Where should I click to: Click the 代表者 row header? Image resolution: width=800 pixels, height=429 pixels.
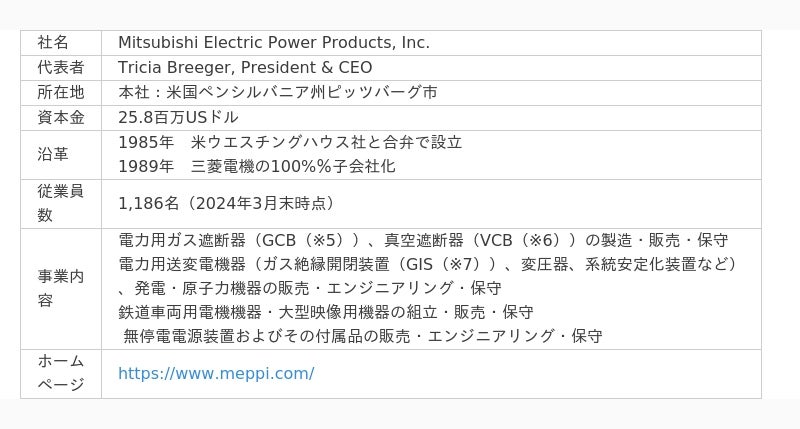(60, 68)
